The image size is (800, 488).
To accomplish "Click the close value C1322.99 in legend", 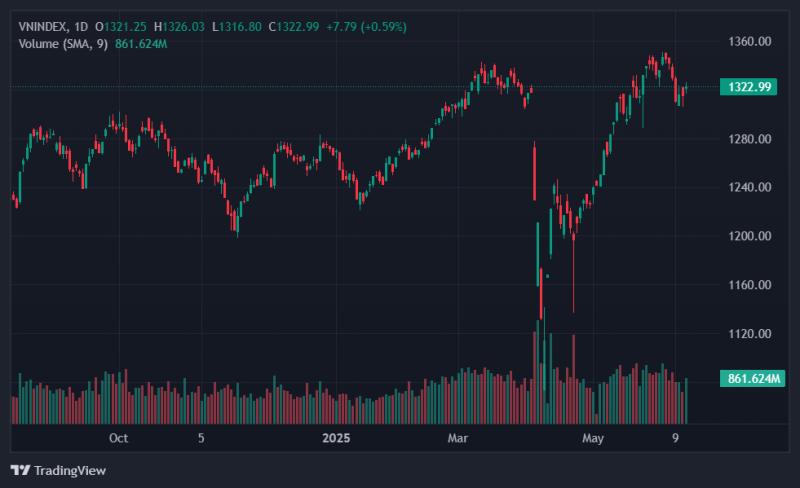I will (294, 27).
